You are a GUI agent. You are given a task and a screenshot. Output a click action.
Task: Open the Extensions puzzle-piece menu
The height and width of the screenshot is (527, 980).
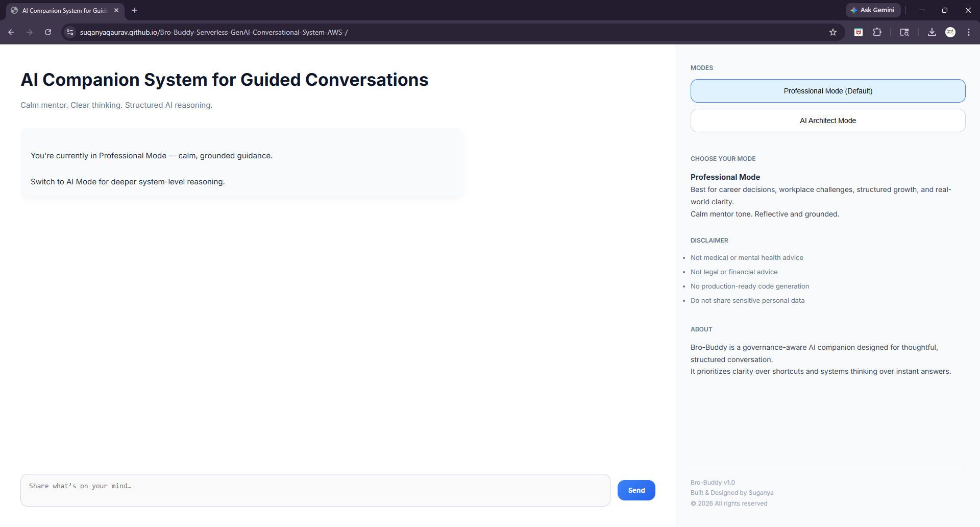click(x=877, y=32)
